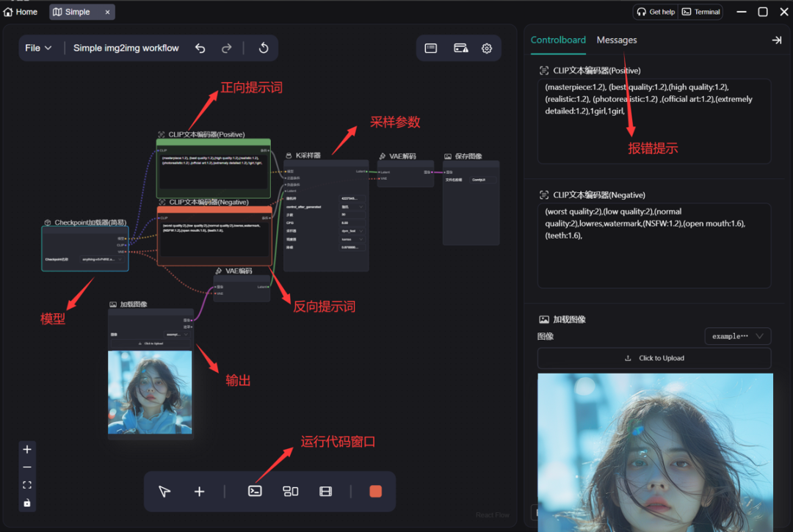Click the node map icon in bottom toolbar
Screen dimensions: 793x532
coord(290,491)
